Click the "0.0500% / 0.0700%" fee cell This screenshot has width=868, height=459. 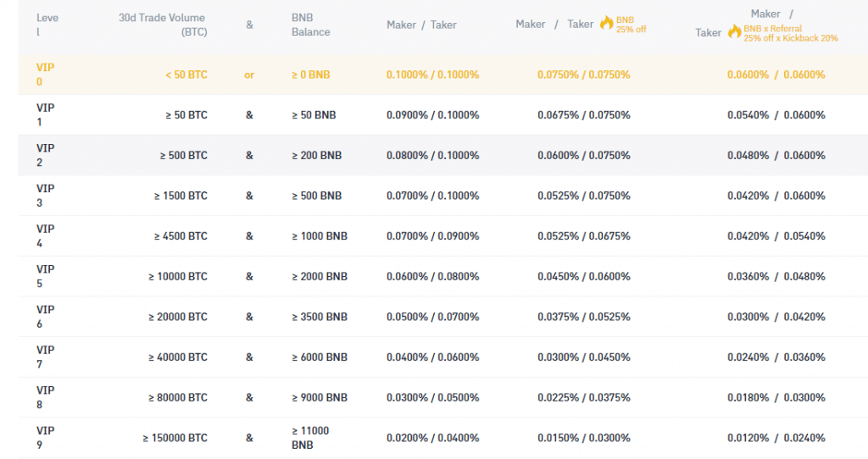pyautogui.click(x=433, y=317)
